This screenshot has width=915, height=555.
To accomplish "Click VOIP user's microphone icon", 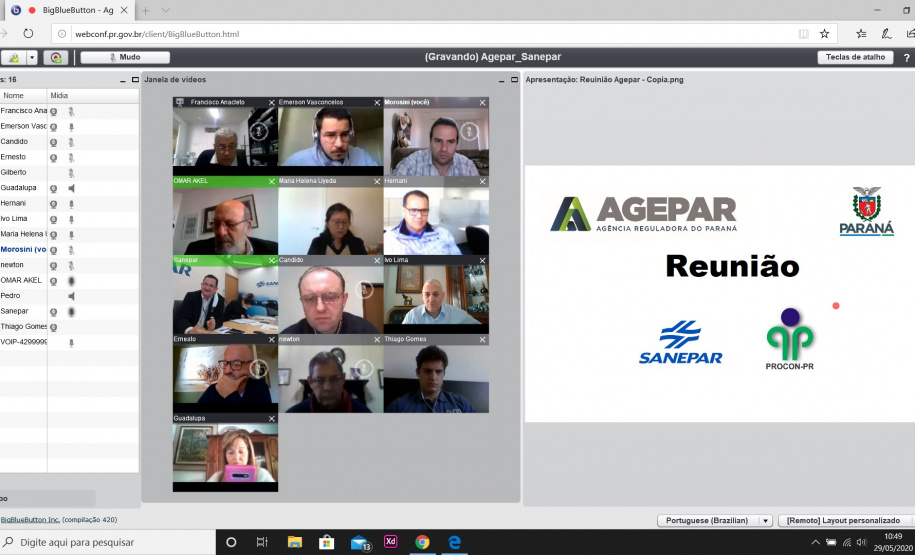I will tap(71, 343).
